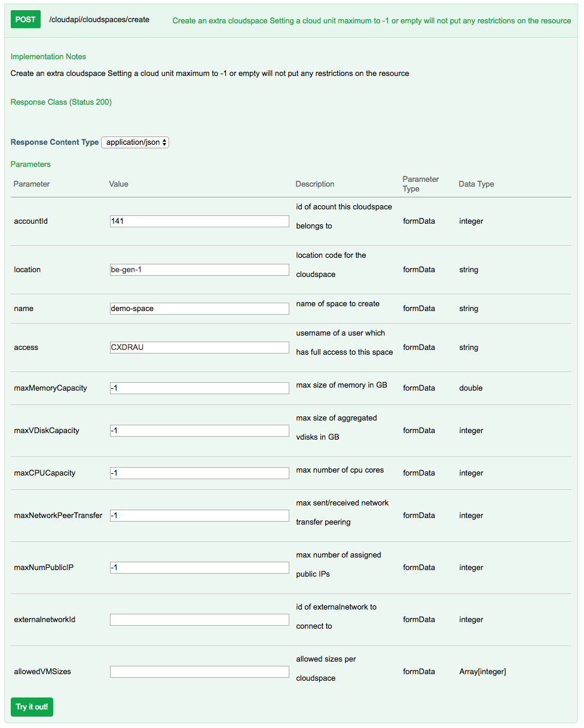Screen dimensions: 584x728
Task: Open the /cloudapi/cloudspaces/create endpoint link
Action: [x=99, y=20]
